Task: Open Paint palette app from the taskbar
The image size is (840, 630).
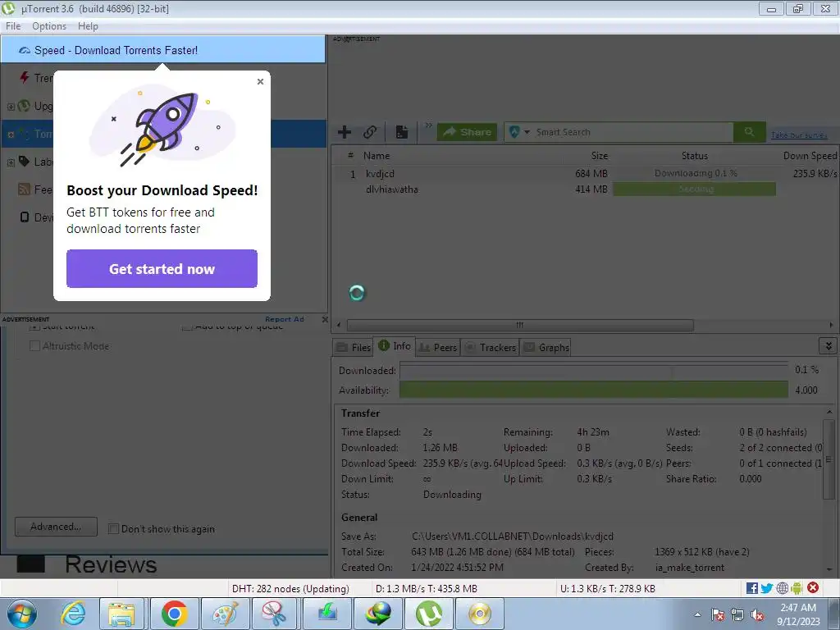Action: pos(225,614)
